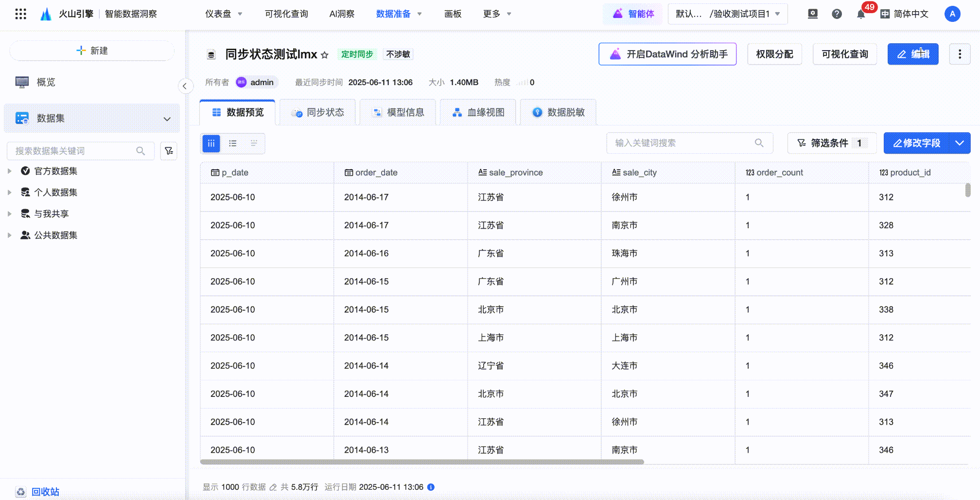Click the admin owner avatar
Viewport: 980px width, 500px height.
tap(241, 82)
